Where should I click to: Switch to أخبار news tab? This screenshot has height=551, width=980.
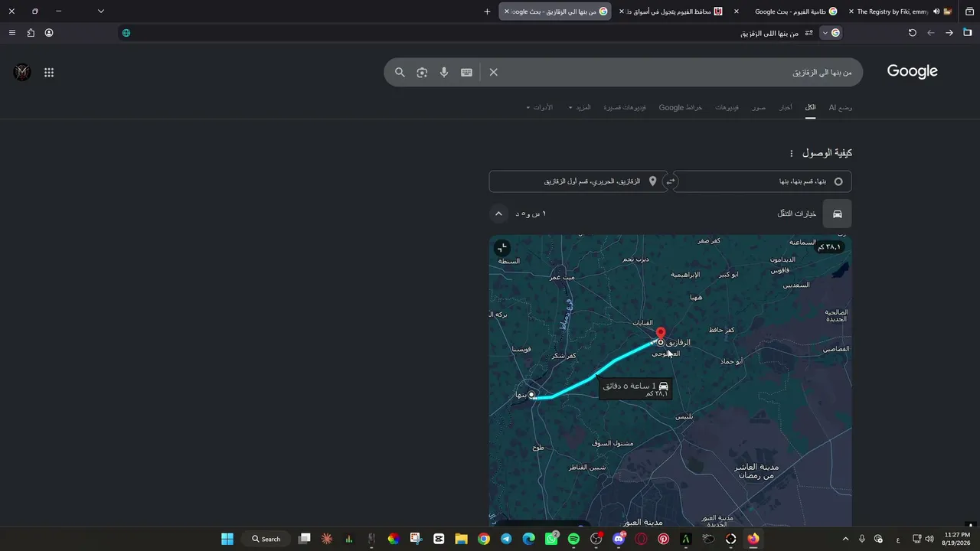(786, 107)
